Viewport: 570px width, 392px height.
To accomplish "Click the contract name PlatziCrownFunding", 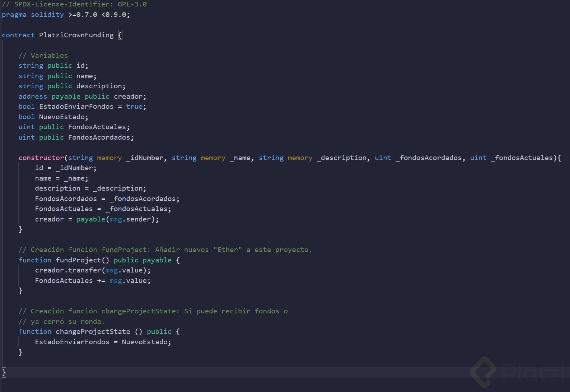I will (76, 35).
